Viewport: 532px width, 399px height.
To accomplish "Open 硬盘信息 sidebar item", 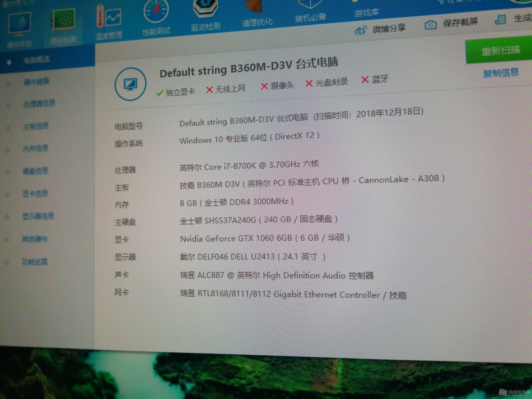I will (35, 171).
